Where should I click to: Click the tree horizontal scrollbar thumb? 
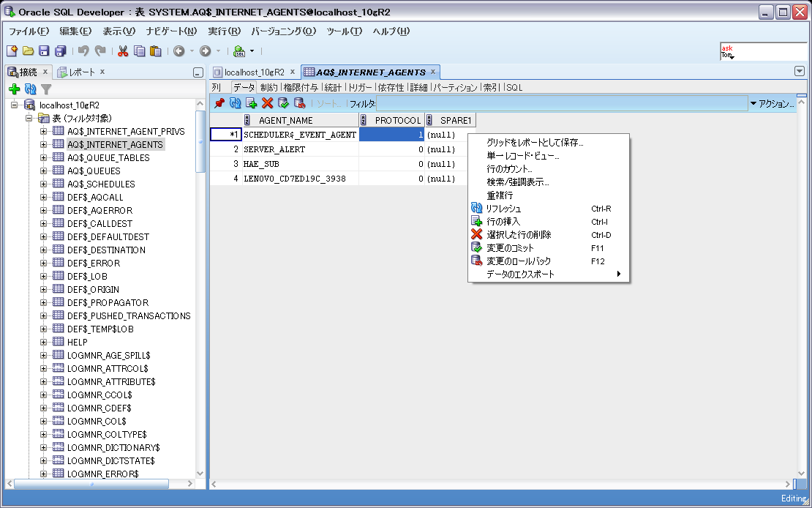click(91, 484)
